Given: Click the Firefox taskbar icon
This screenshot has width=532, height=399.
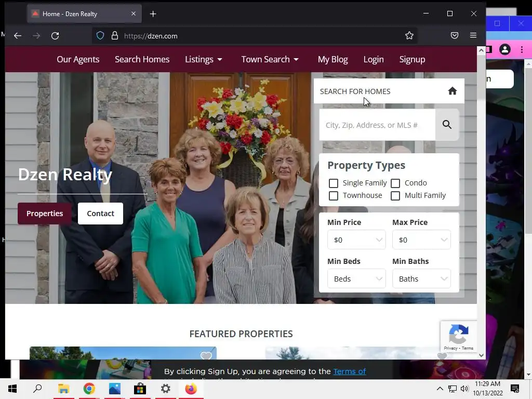Looking at the screenshot, I should (191, 389).
